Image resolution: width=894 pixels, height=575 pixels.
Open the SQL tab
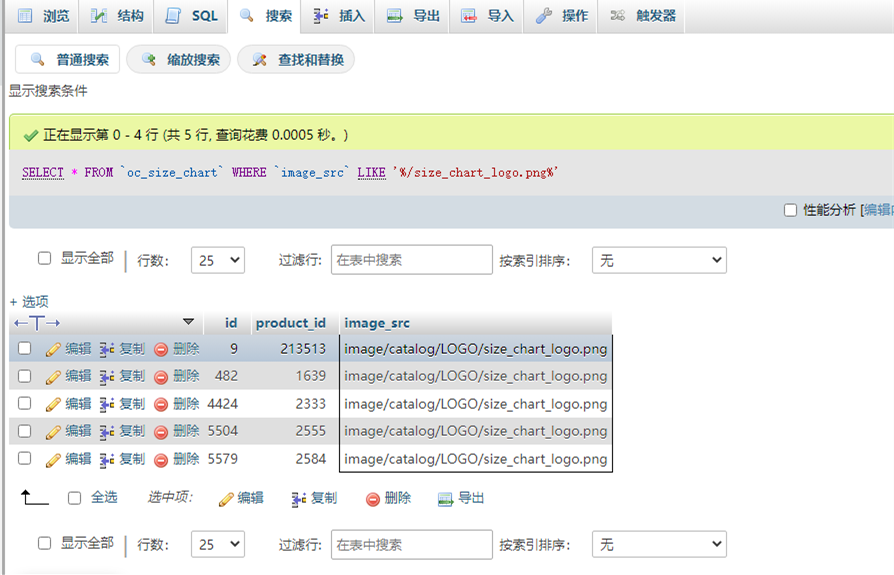pos(192,16)
